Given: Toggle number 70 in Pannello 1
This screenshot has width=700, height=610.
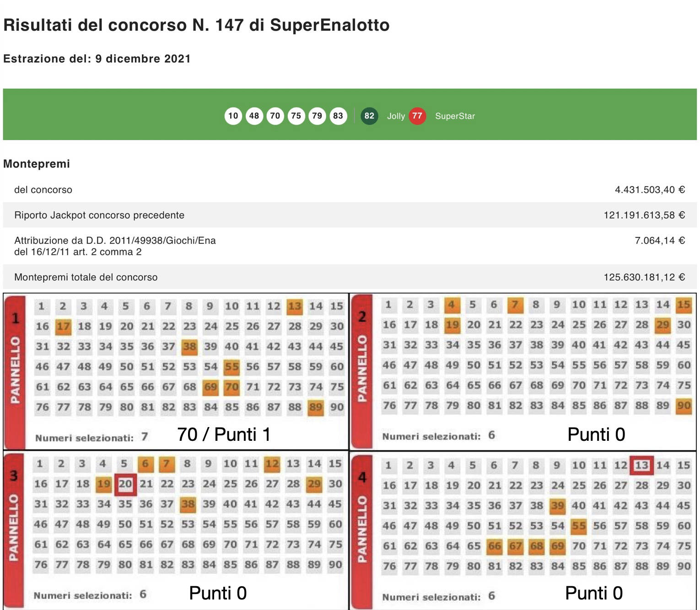Looking at the screenshot, I should pos(232,387).
